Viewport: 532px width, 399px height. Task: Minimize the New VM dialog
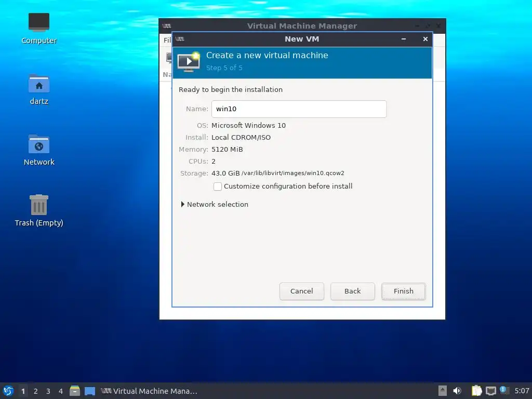(x=403, y=39)
